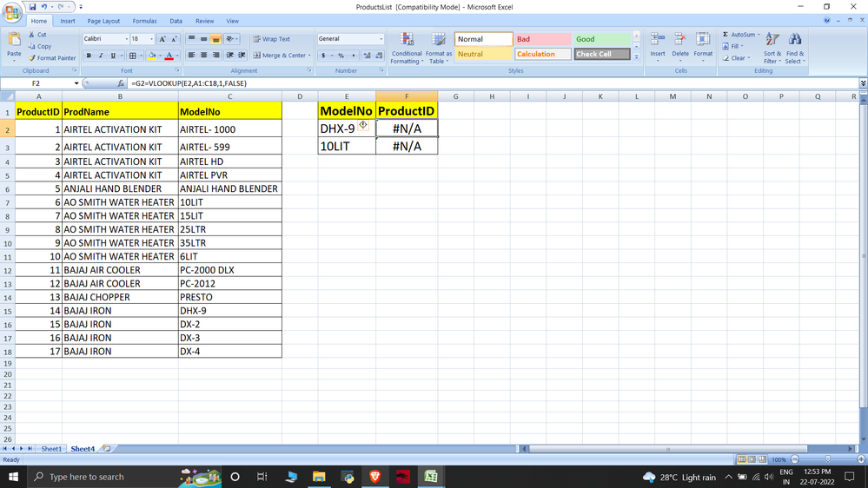Viewport: 868px width, 488px height.
Task: Open the Format cells menu
Action: point(703,47)
